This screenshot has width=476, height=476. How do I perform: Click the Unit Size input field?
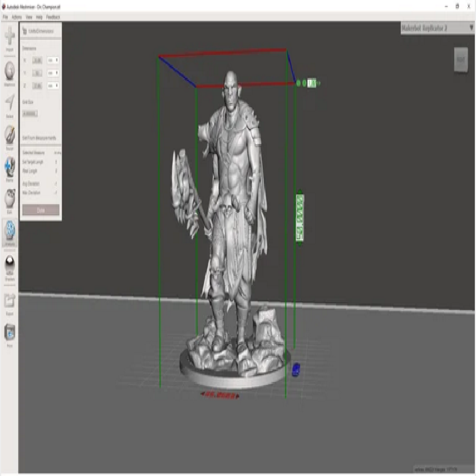click(30, 113)
